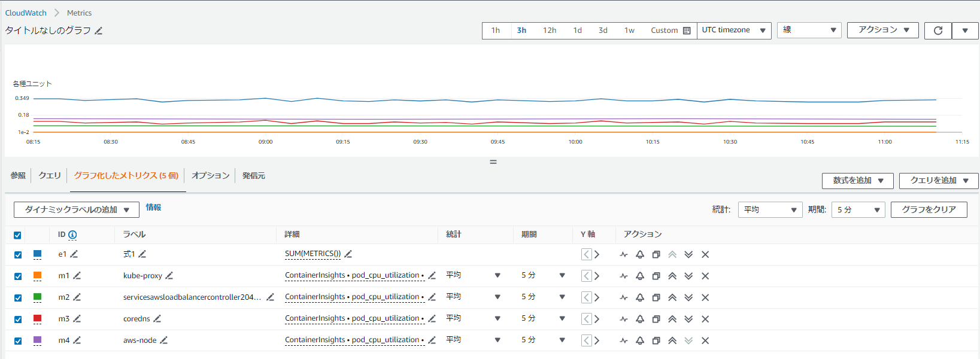Switch to the オプション tab
This screenshot has width=980, height=359.
coord(211,175)
